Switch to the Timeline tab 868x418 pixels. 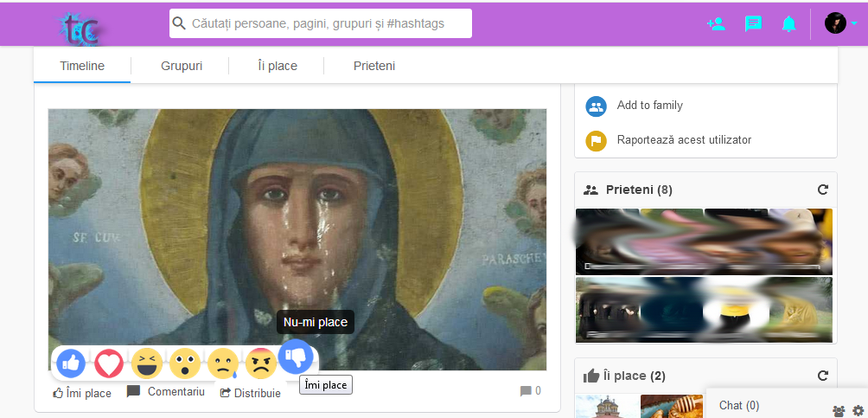pos(82,66)
